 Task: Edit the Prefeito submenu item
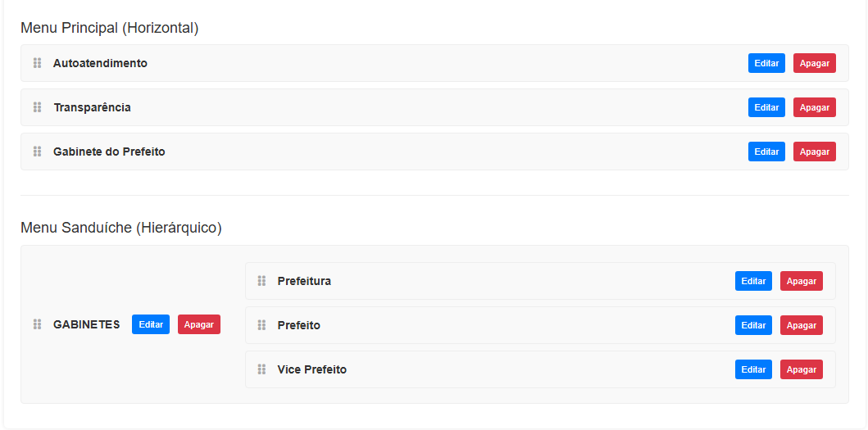[753, 325]
